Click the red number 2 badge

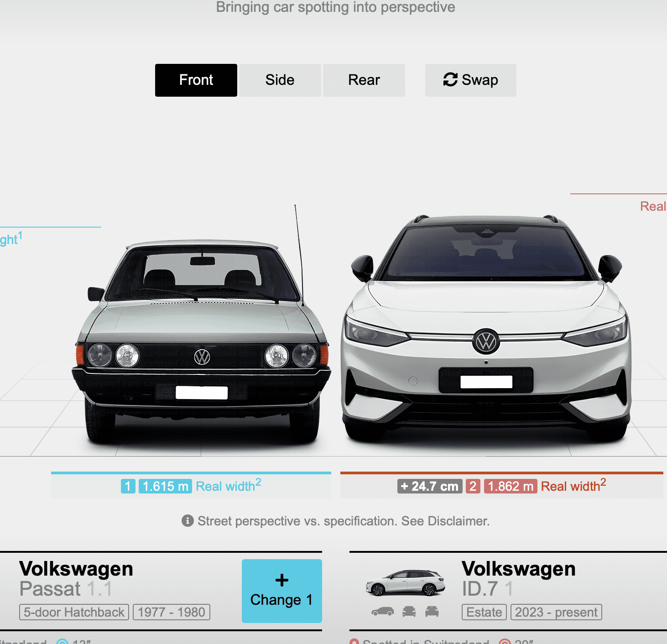(473, 486)
